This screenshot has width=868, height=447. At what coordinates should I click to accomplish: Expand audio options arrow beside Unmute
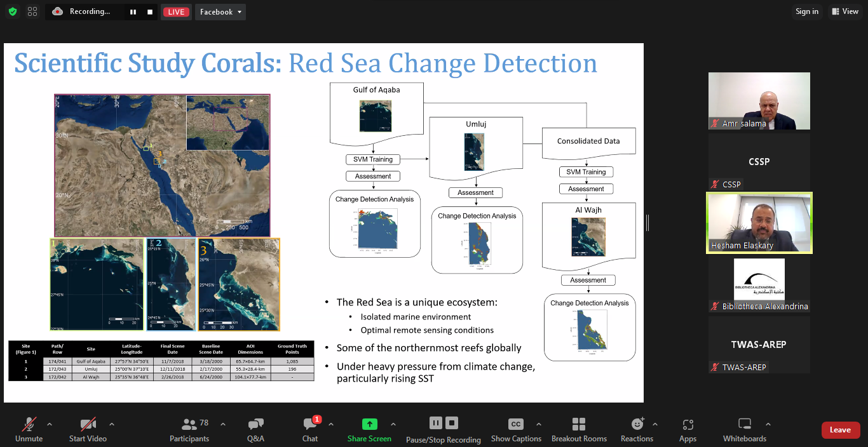(50, 424)
